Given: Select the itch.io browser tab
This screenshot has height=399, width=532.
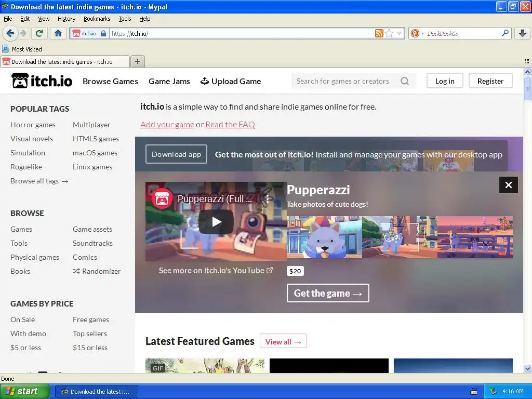Looking at the screenshot, I should [x=65, y=62].
